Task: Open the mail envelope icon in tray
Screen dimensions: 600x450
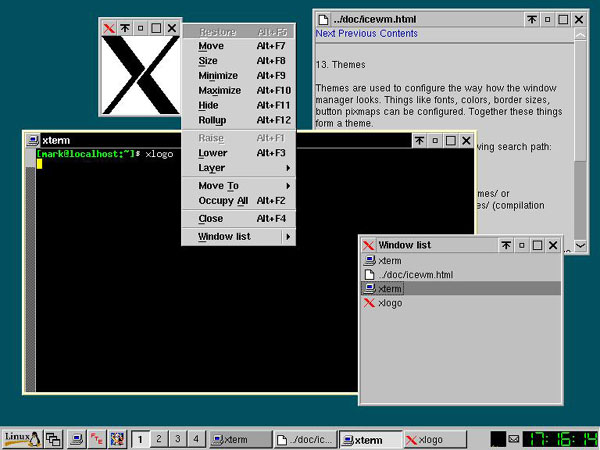Action: pyautogui.click(x=513, y=439)
